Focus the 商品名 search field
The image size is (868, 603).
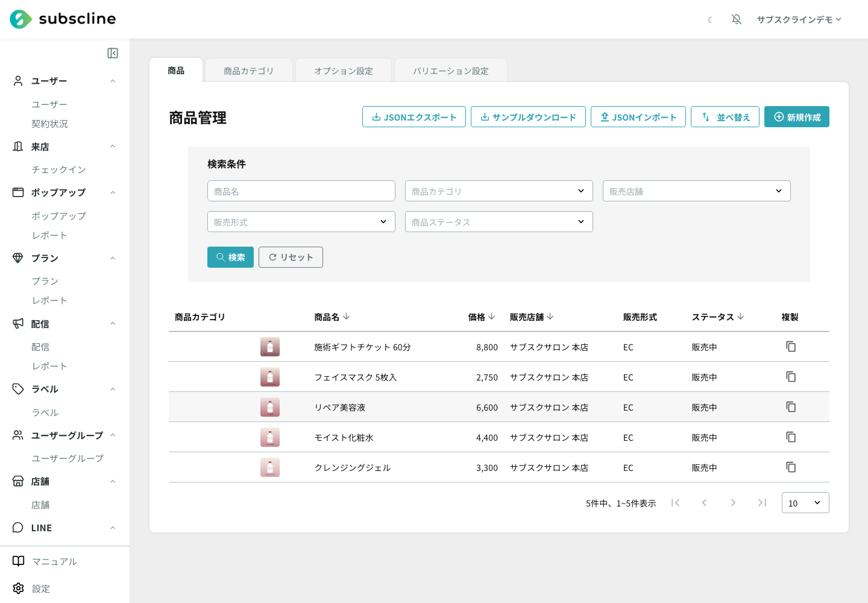click(x=301, y=191)
